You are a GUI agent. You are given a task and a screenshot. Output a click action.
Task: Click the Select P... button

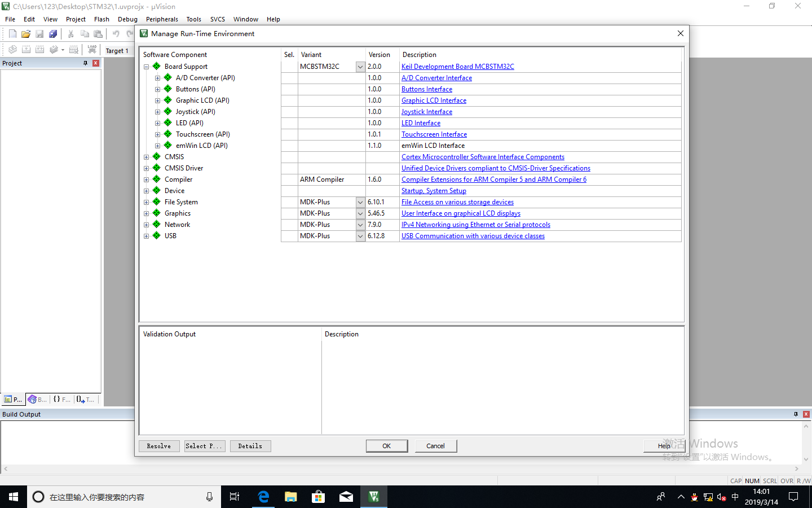205,446
